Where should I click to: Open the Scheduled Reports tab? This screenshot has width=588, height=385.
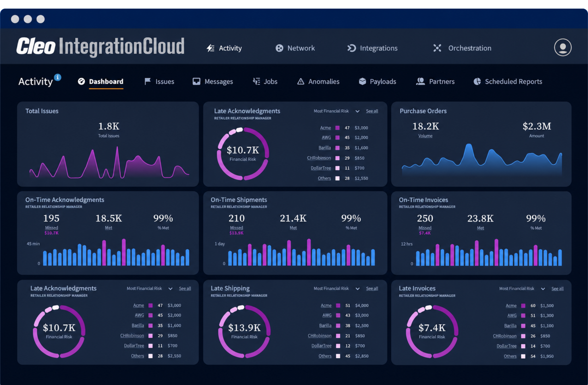514,81
